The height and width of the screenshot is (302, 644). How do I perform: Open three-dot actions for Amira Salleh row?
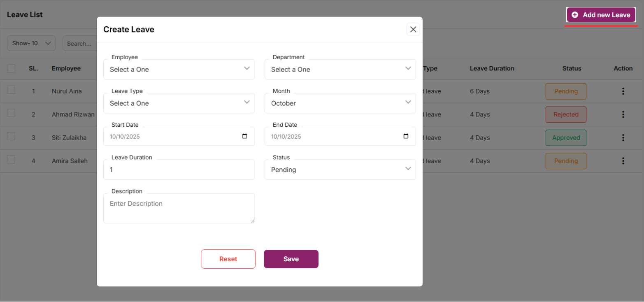[x=623, y=161]
